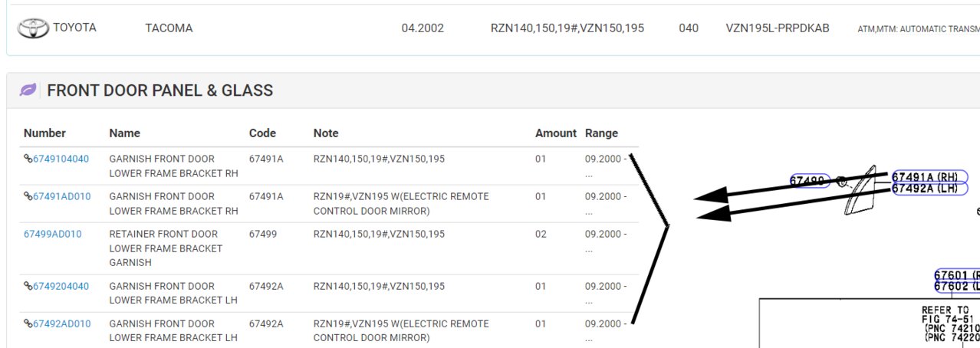Click the 04.2002 date text
The height and width of the screenshot is (348, 980).
pos(423,28)
